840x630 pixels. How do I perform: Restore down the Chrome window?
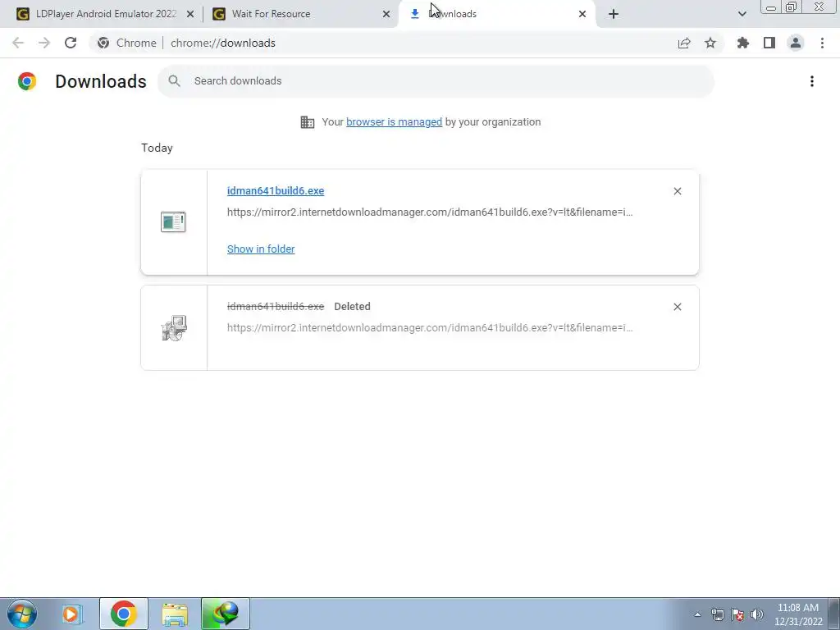pos(792,7)
